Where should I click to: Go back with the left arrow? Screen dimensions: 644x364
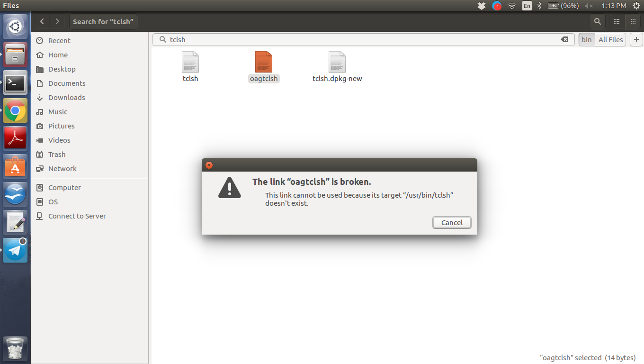[42, 21]
